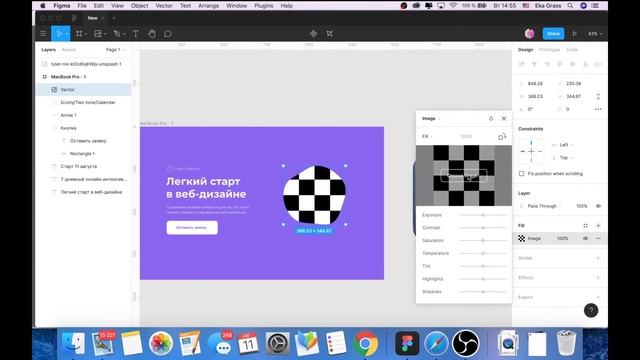This screenshot has height=360, width=640.
Task: Open the Fill scale mode dropdown
Action: click(x=427, y=136)
